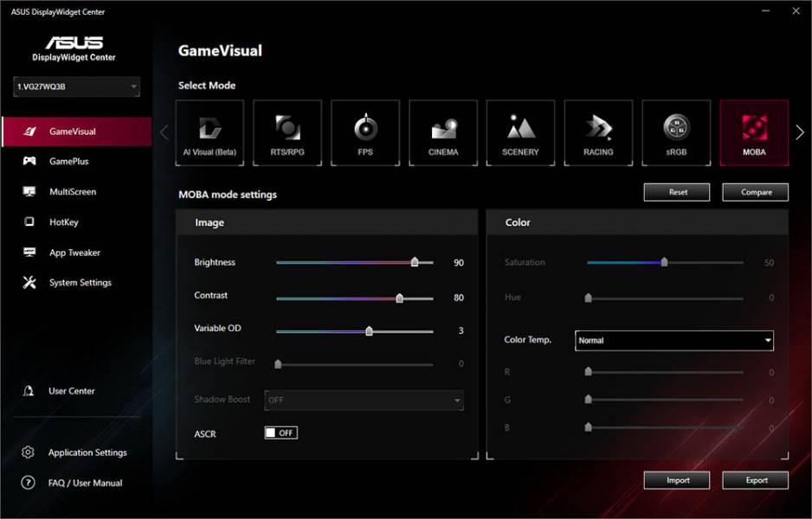This screenshot has width=812, height=519.
Task: Click the Contrast slider handle
Action: [399, 298]
